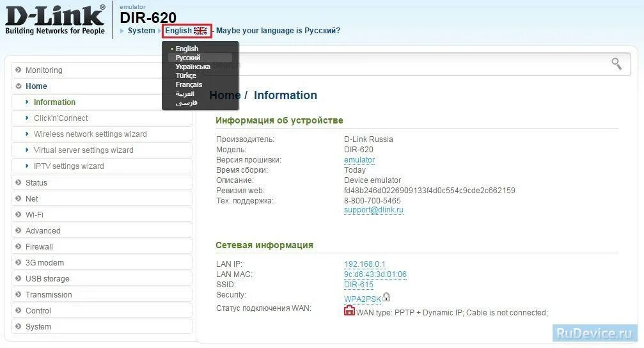Click the 8-800-700-5465 support phone number
This screenshot has width=644, height=348.
(x=372, y=201)
